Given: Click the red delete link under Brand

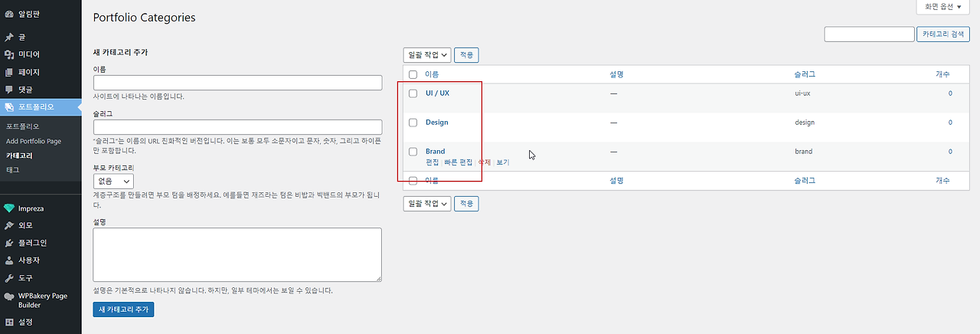Looking at the screenshot, I should click(484, 162).
